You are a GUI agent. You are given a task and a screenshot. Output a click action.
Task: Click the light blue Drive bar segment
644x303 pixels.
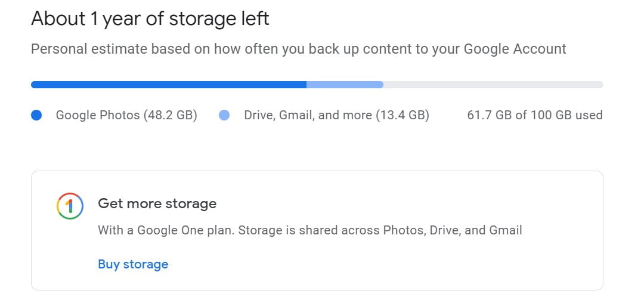(x=344, y=85)
